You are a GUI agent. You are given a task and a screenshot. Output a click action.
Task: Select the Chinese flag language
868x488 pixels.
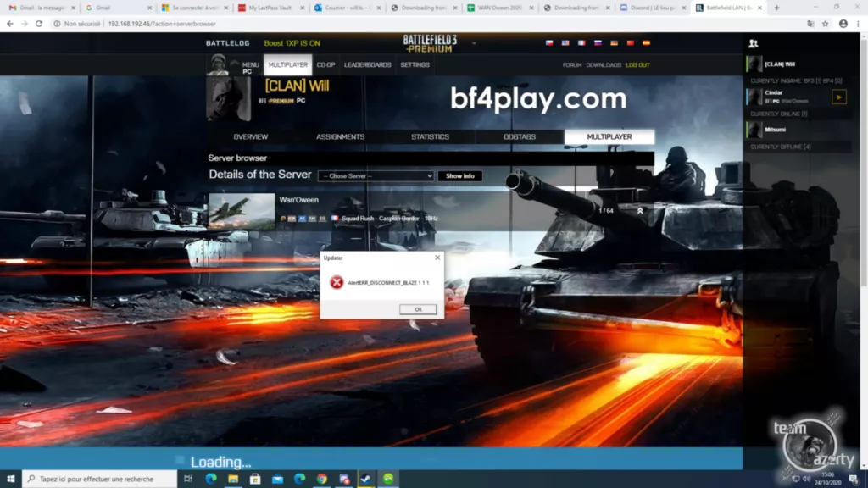point(630,42)
